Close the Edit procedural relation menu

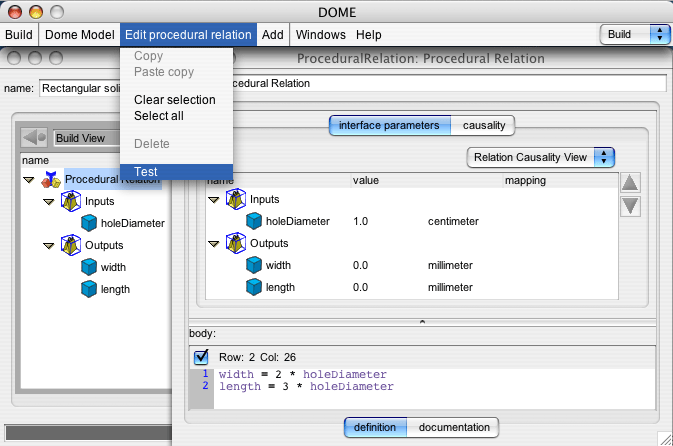tap(188, 34)
